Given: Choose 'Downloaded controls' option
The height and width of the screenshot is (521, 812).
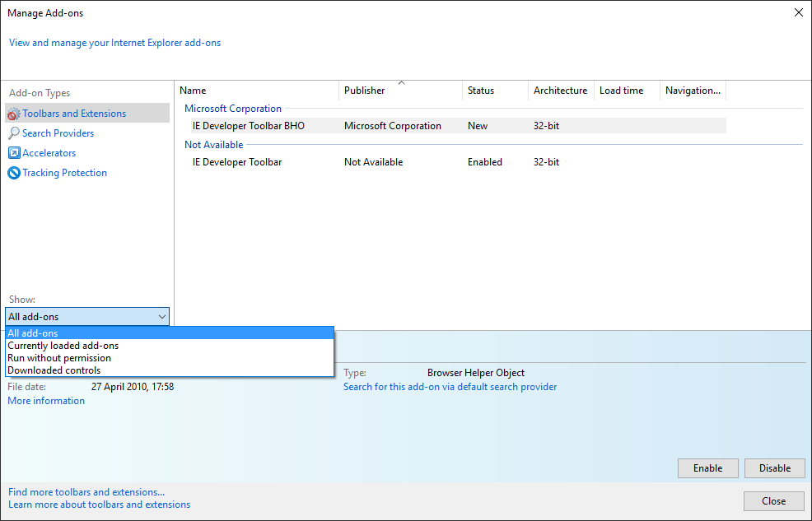Looking at the screenshot, I should (170, 370).
